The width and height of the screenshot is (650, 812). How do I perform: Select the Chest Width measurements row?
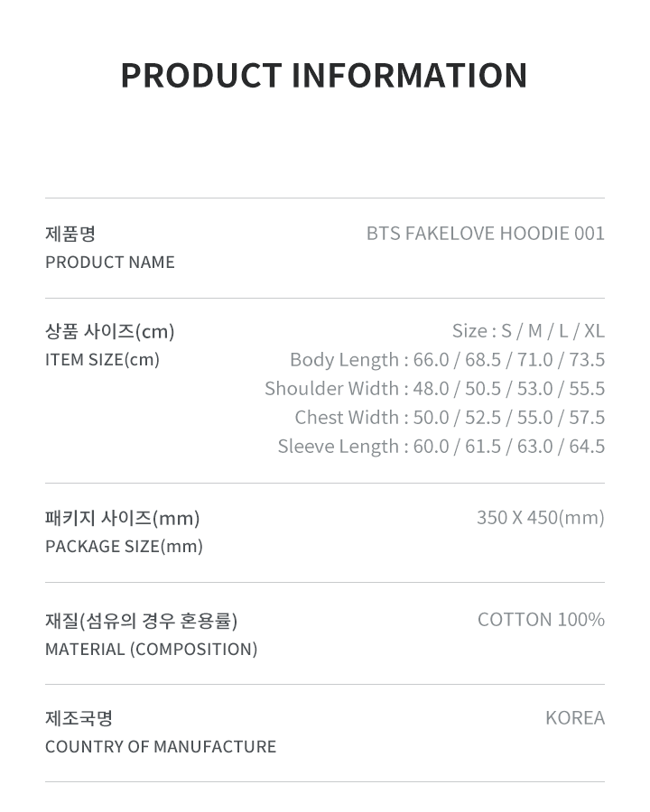[450, 418]
